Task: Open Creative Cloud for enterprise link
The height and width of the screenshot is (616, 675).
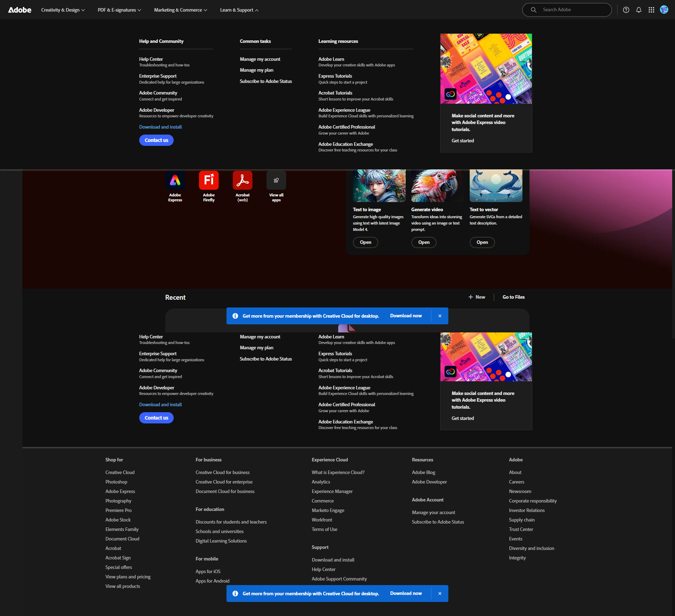Action: [224, 482]
